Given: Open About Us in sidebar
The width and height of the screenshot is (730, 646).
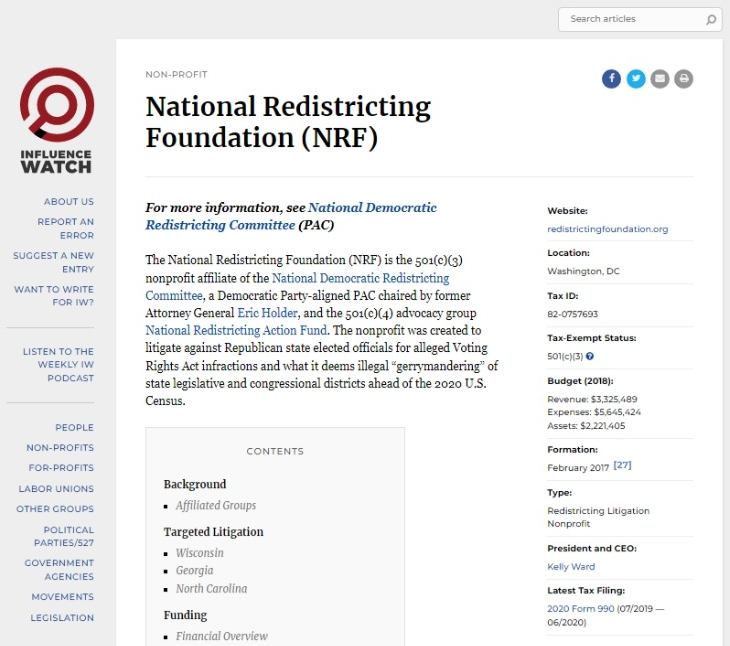Looking at the screenshot, I should tap(69, 202).
